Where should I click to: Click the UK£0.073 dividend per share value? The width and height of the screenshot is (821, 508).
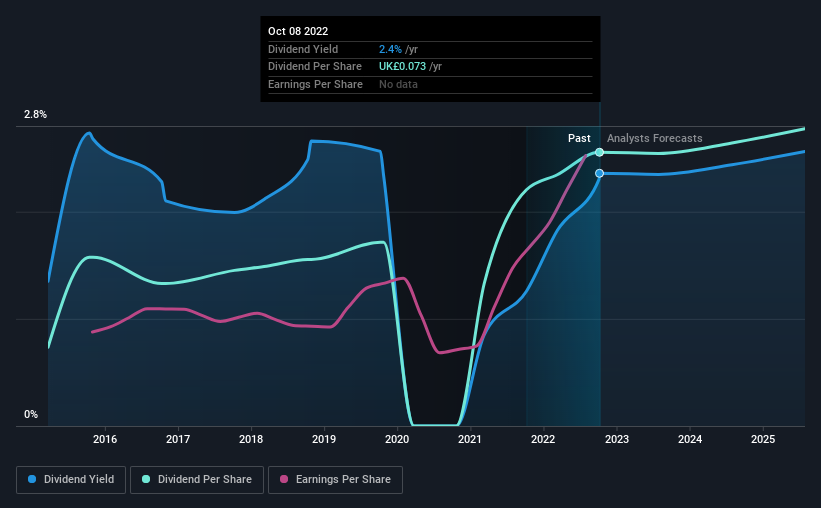click(x=402, y=67)
